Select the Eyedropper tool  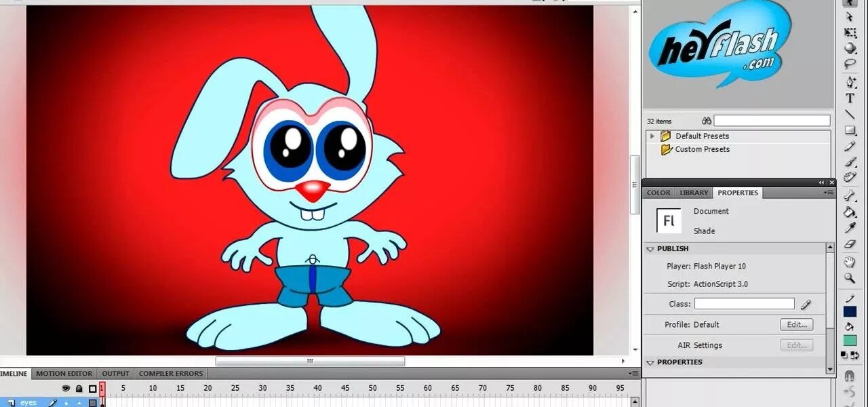850,229
